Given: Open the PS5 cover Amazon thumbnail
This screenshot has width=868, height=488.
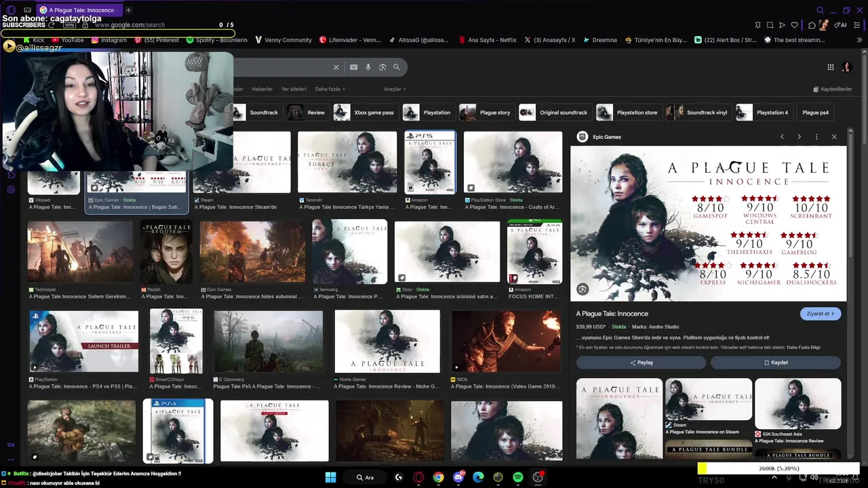Looking at the screenshot, I should pos(431,163).
